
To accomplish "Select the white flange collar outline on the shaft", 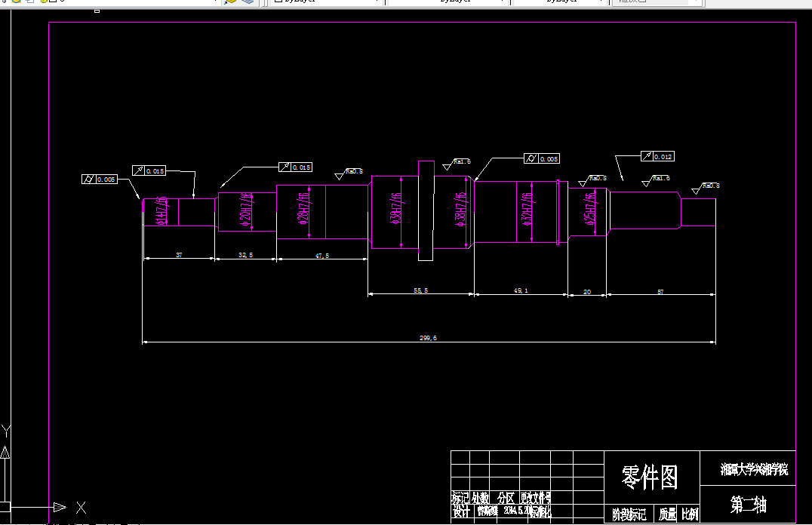I will click(426, 210).
